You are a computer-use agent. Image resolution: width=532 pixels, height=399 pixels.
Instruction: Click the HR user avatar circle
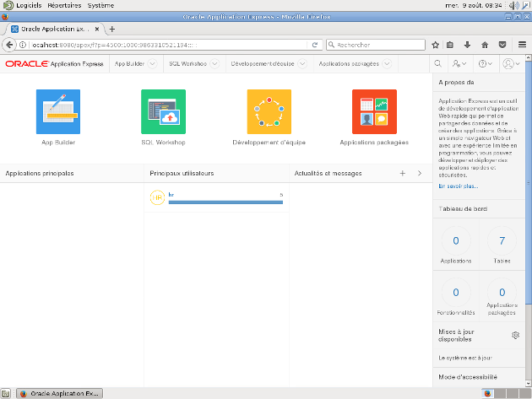click(x=157, y=197)
